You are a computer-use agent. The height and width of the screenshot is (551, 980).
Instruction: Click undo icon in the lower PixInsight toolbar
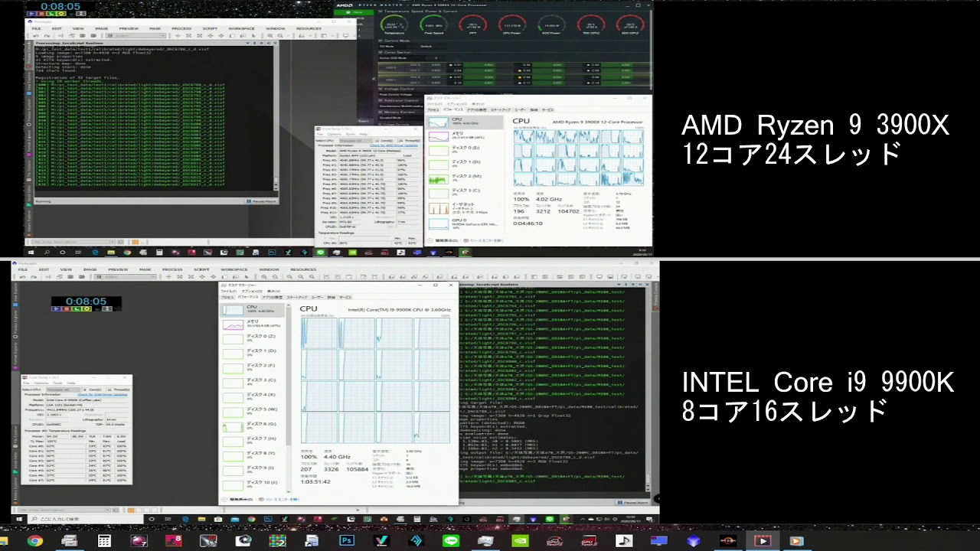coord(22,277)
